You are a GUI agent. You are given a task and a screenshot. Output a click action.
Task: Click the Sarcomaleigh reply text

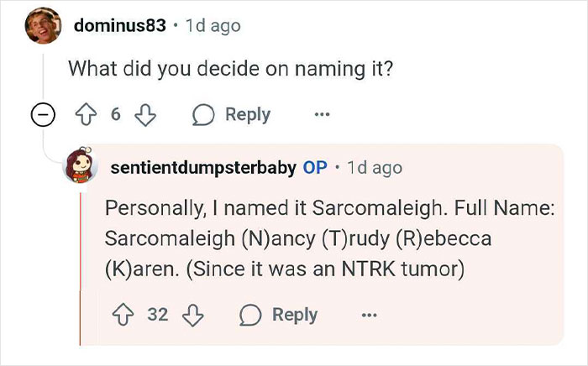point(328,239)
